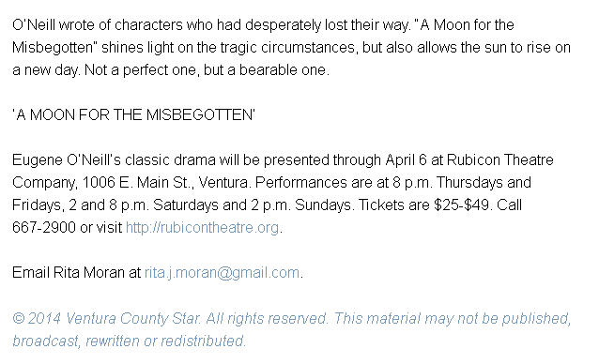The height and width of the screenshot is (364, 599).
Task: Click the ticket price '$25-$49'
Action: [x=462, y=205]
